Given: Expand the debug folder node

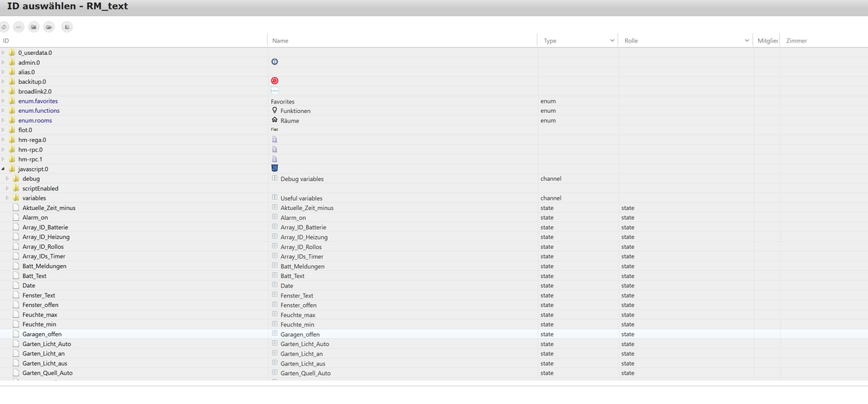Looking at the screenshot, I should coord(7,178).
